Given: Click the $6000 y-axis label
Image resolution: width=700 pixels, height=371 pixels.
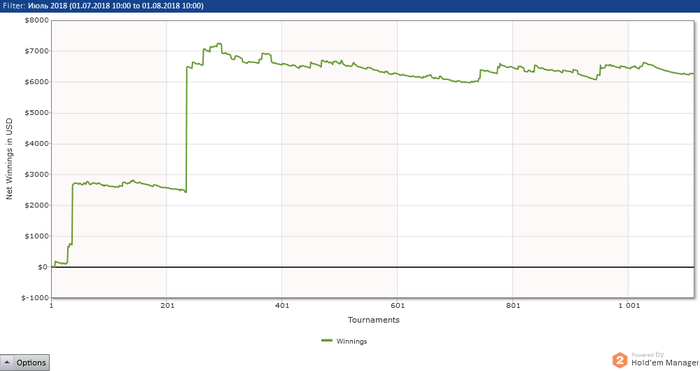Looking at the screenshot, I should (37, 82).
